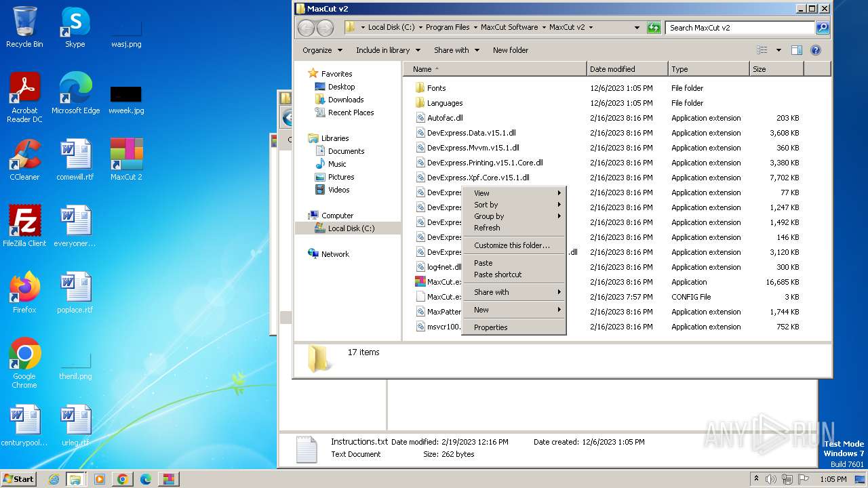Launch Microsoft Edge desktop shortcut

[x=75, y=94]
